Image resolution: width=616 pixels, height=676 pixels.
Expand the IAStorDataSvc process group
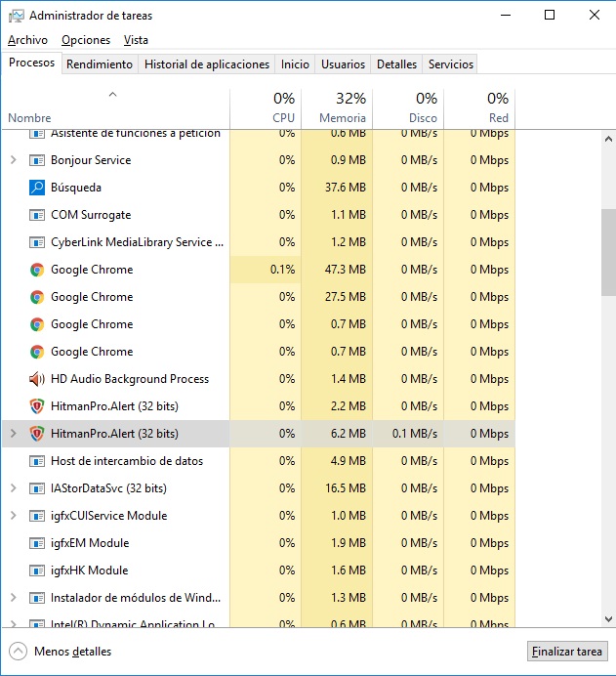[x=14, y=488]
